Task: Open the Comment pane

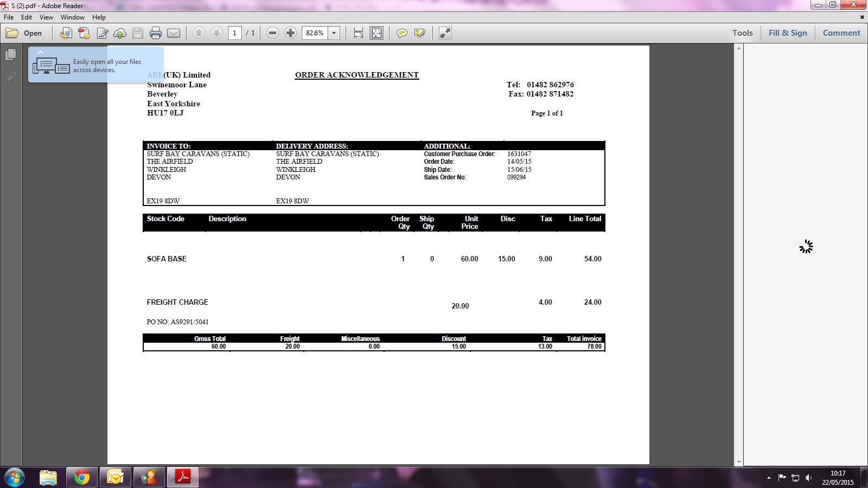Action: (841, 33)
